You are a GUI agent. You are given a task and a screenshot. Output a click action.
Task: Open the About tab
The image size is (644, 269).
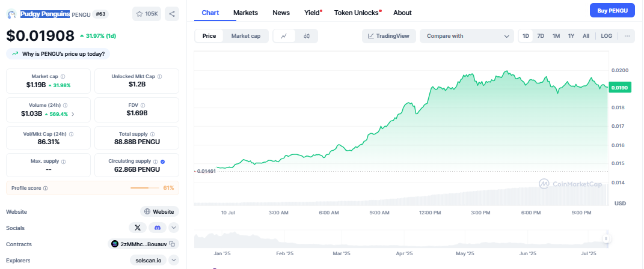(x=402, y=13)
